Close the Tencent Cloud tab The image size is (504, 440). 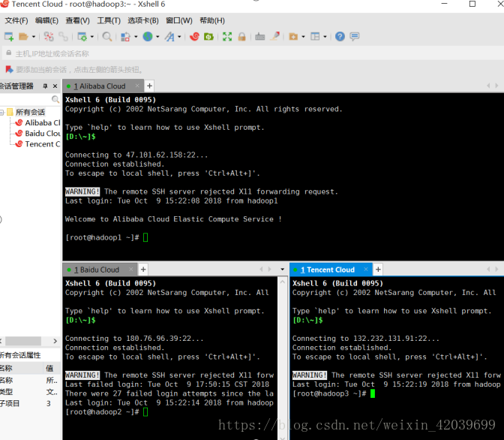366,270
